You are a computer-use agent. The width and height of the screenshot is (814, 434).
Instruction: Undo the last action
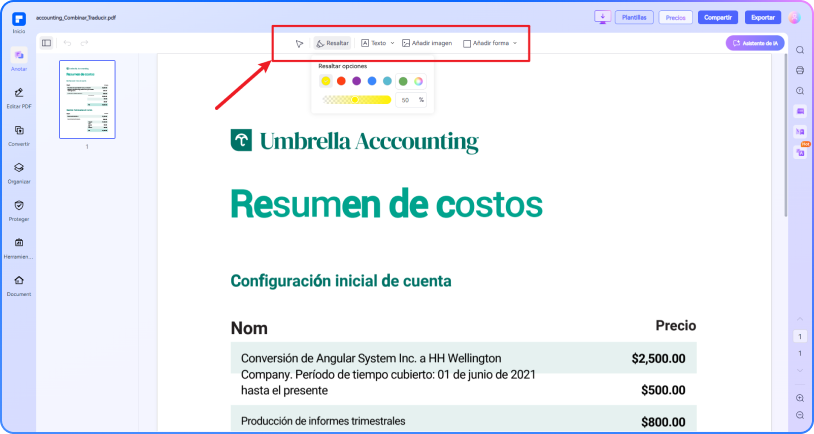tap(67, 43)
